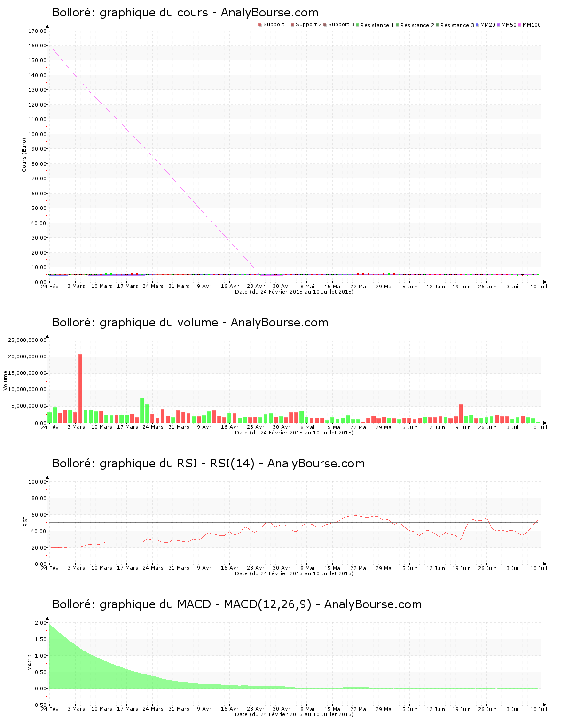564x728 pixels.
Task: Select the 'MM50' legend label
Action: pos(509,25)
